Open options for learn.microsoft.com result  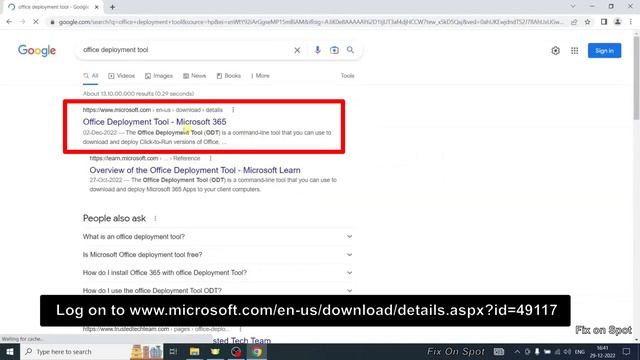[211, 158]
